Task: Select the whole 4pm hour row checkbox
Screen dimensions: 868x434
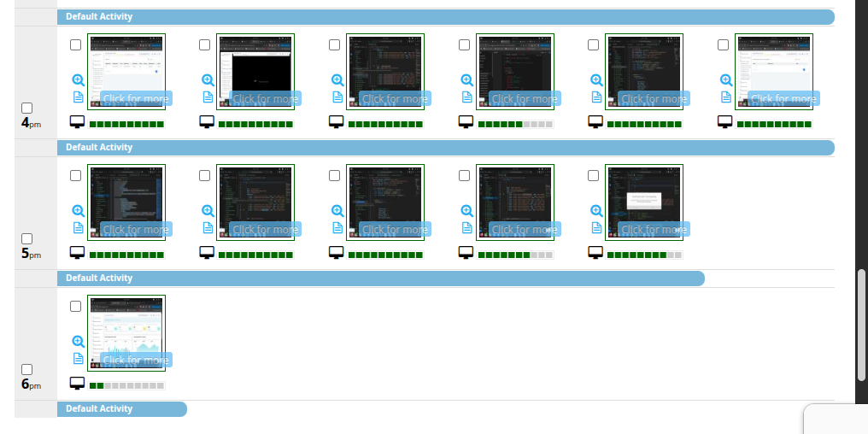Action: pos(26,108)
